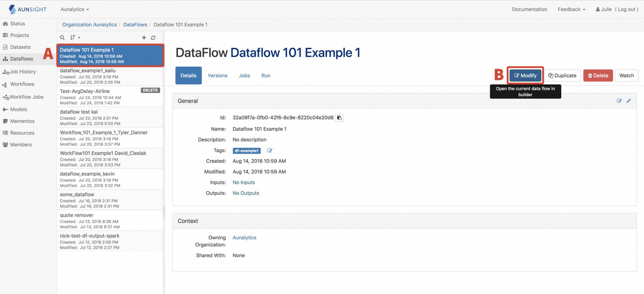Click the plus icon to add dataflow

[x=144, y=38]
